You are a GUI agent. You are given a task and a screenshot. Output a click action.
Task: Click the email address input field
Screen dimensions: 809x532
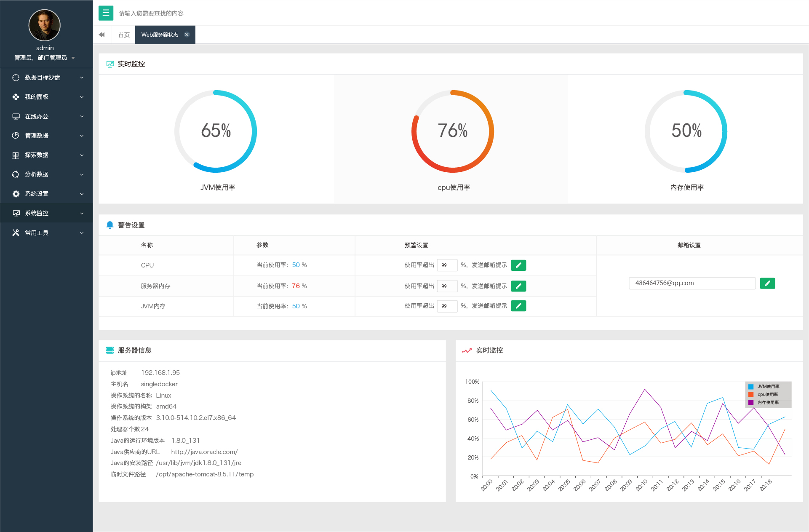[692, 283]
